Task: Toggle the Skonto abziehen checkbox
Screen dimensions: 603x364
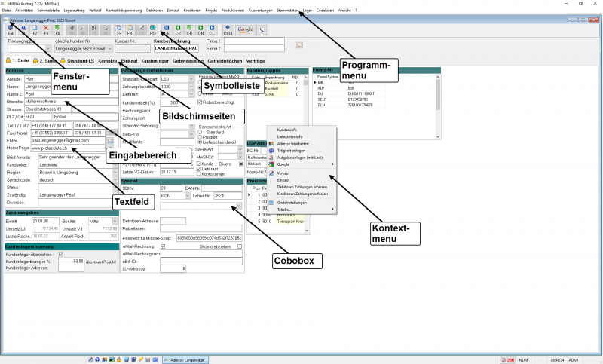Action: click(240, 246)
